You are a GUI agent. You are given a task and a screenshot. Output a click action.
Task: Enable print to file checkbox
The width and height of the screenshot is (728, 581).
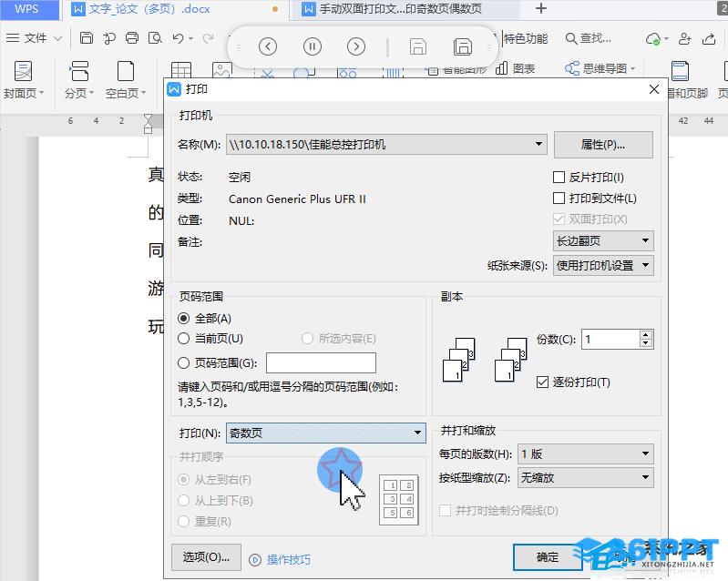(x=559, y=199)
